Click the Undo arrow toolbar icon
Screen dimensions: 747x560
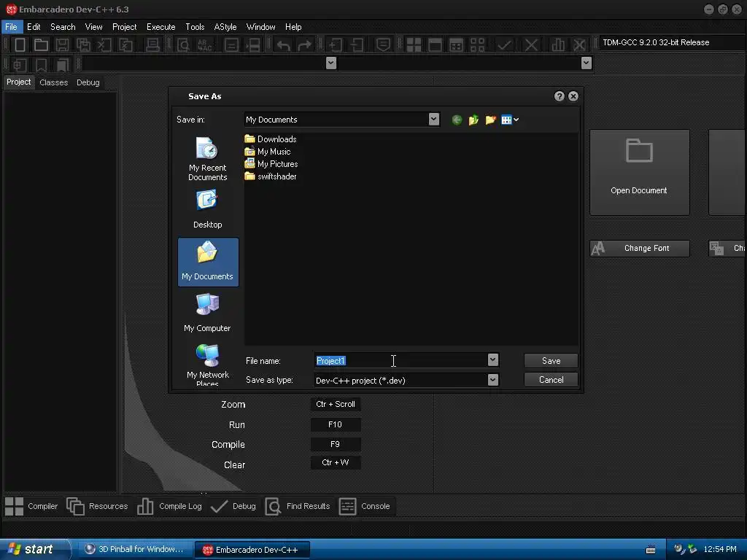click(x=284, y=45)
